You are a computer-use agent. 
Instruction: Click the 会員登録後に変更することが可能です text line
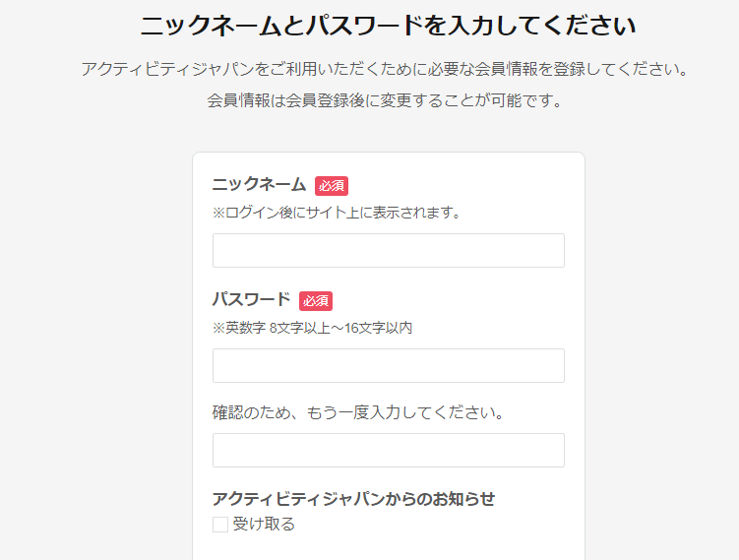[x=385, y=100]
